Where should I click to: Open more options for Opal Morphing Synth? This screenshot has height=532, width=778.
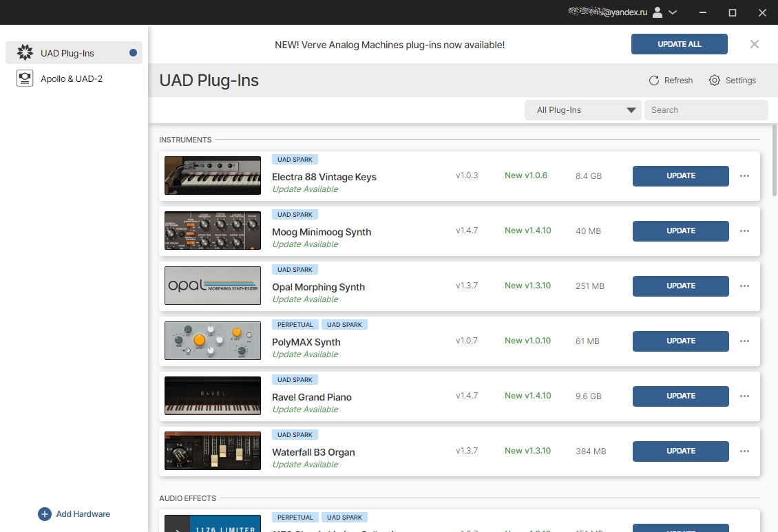coord(744,286)
